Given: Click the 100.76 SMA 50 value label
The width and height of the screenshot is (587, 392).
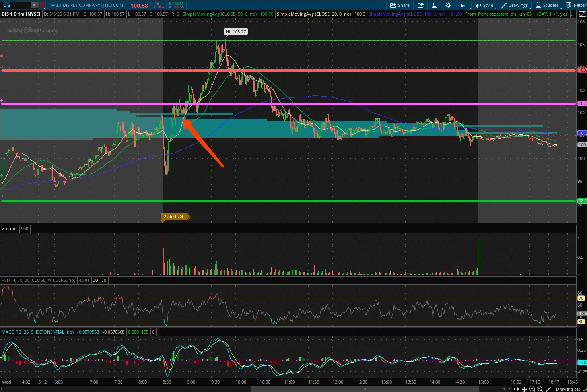Looking at the screenshot, I should [x=266, y=14].
